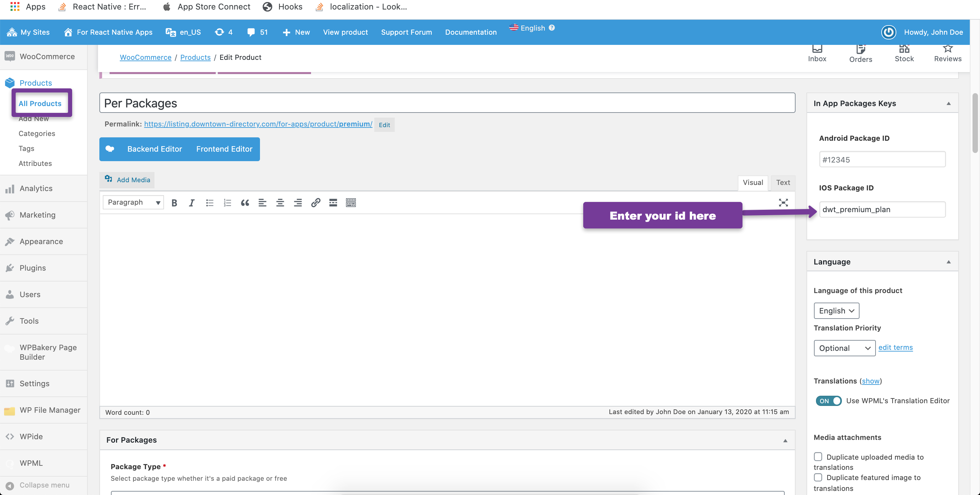Click the Translations show link
Viewport: 980px width, 495px height.
coord(870,381)
